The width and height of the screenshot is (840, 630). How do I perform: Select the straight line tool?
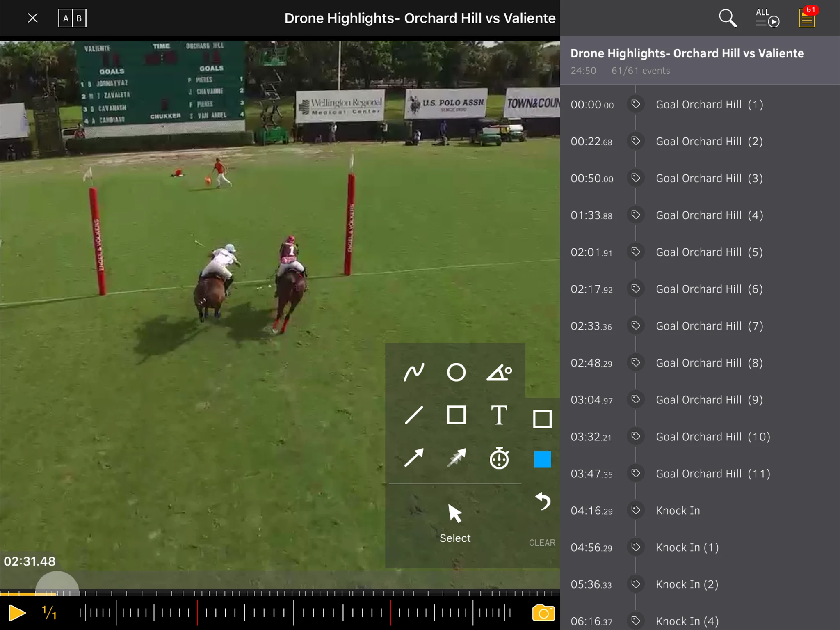(414, 415)
